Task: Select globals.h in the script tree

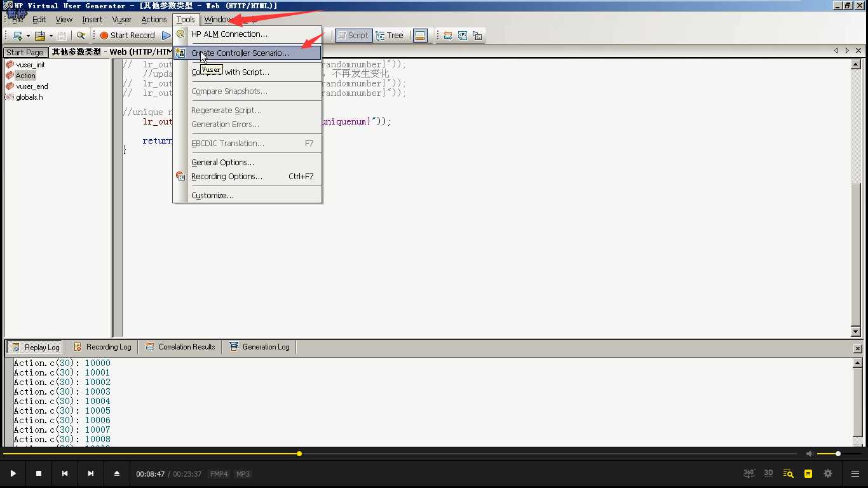Action: point(29,97)
